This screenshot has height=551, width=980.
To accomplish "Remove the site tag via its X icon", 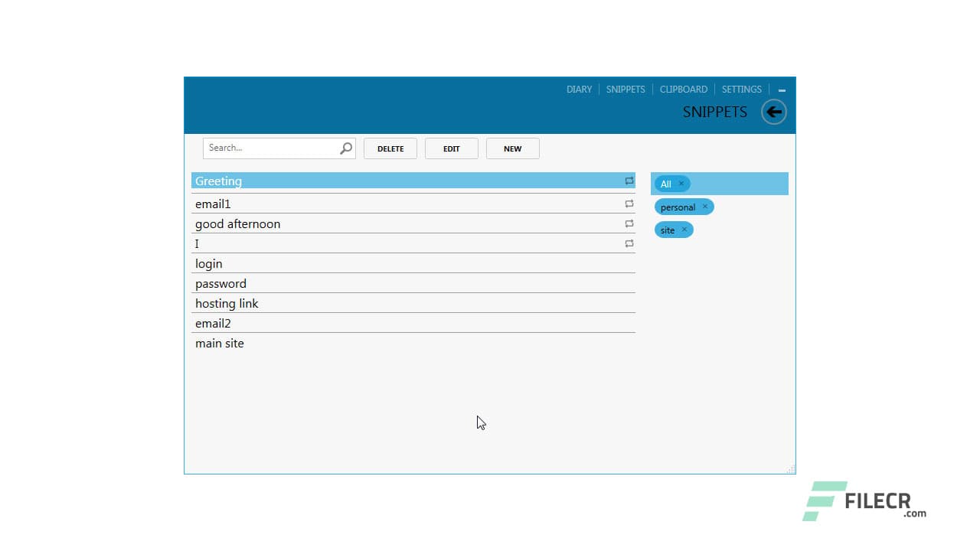I will tap(684, 230).
